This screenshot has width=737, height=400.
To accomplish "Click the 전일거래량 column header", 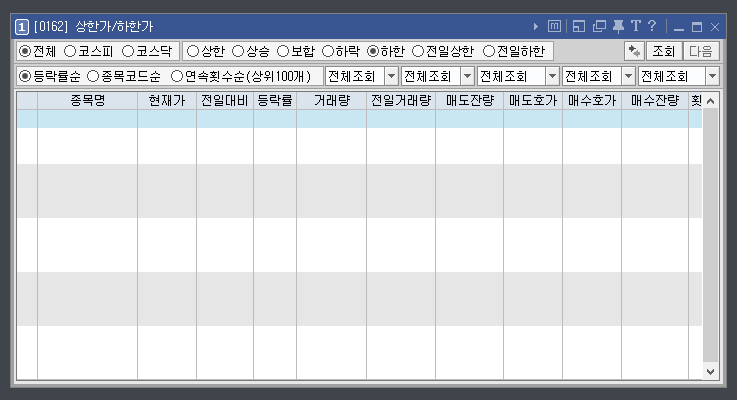I will (x=401, y=101).
